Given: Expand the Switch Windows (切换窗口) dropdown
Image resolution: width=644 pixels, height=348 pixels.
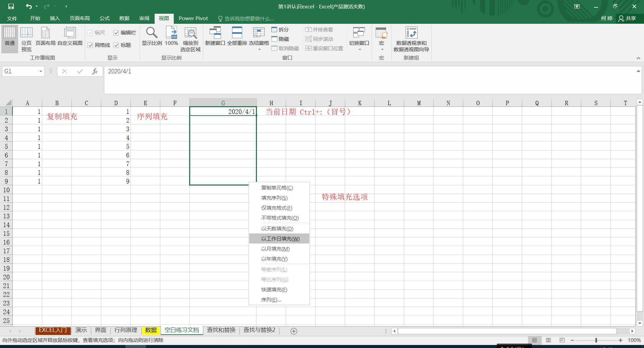Looking at the screenshot, I should 360,49.
